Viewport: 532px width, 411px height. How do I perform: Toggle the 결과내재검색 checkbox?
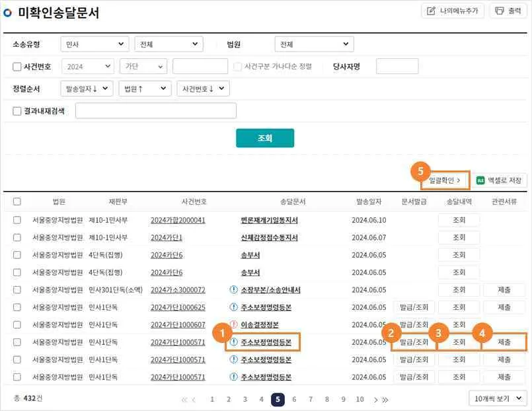pyautogui.click(x=17, y=111)
